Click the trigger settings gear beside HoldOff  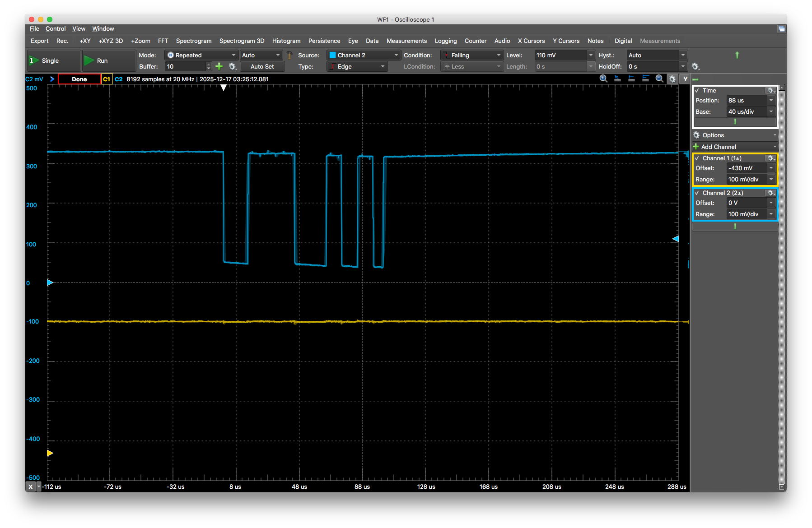695,67
